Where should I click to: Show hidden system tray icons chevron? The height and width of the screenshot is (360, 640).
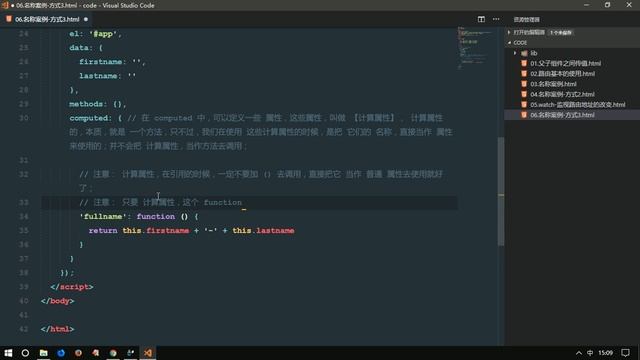579,353
